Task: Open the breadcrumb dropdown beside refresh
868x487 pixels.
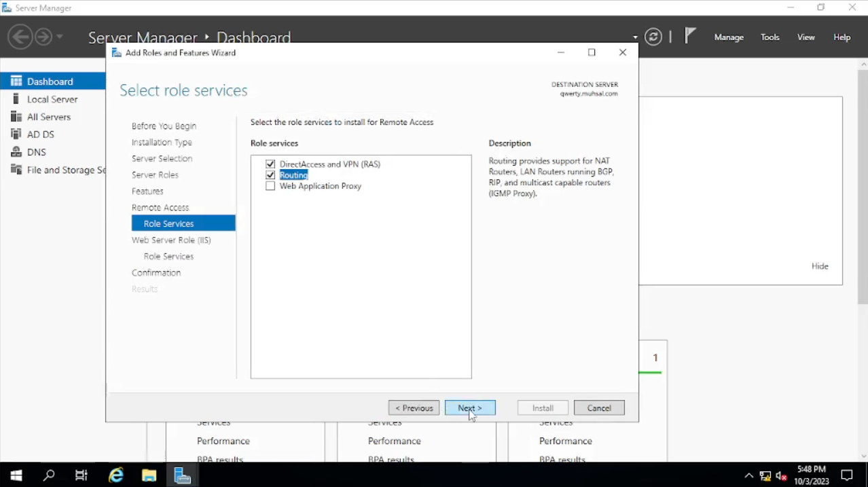Action: coord(635,37)
